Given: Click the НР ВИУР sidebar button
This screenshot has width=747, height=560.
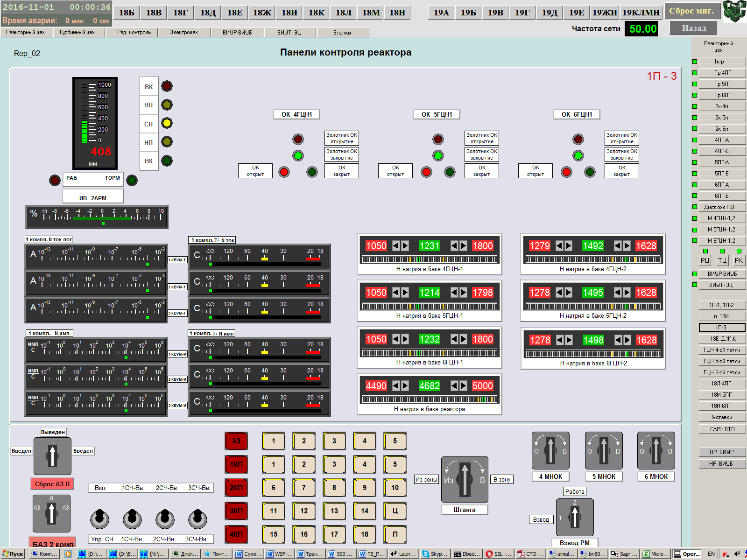Looking at the screenshot, I should (722, 452).
